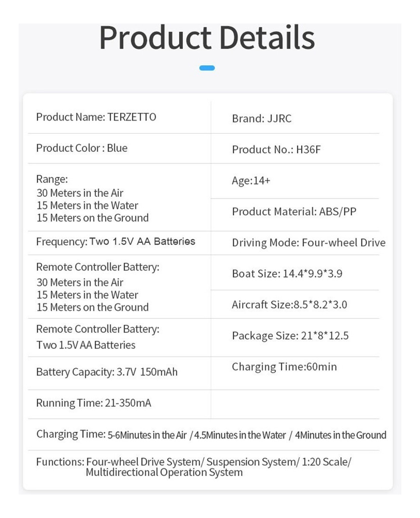Click Product No.: H36F text
This screenshot has width=420, height=518.
click(x=276, y=150)
